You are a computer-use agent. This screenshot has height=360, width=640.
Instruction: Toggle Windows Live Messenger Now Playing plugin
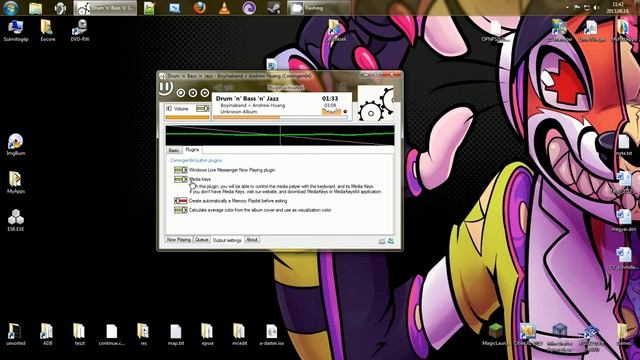(x=180, y=170)
